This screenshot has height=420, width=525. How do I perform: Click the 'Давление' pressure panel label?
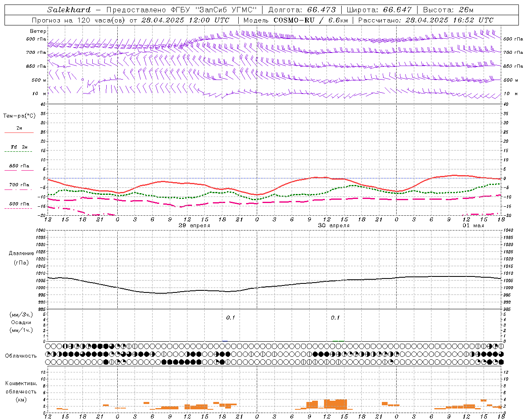21,253
